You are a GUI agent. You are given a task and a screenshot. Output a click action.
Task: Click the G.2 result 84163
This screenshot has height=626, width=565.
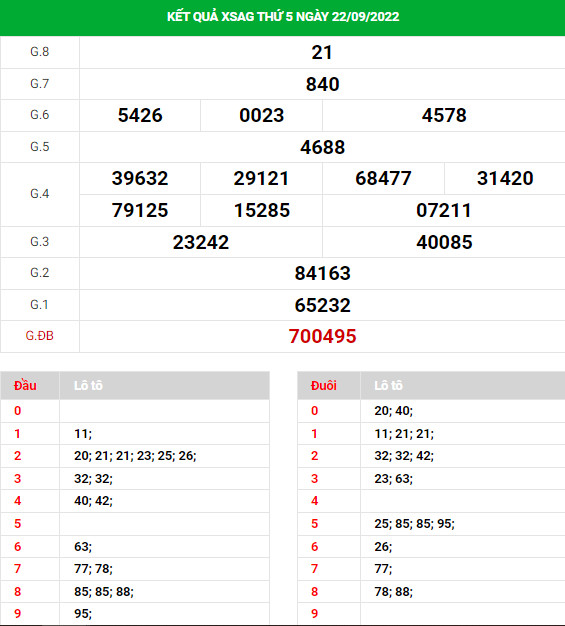tap(323, 273)
